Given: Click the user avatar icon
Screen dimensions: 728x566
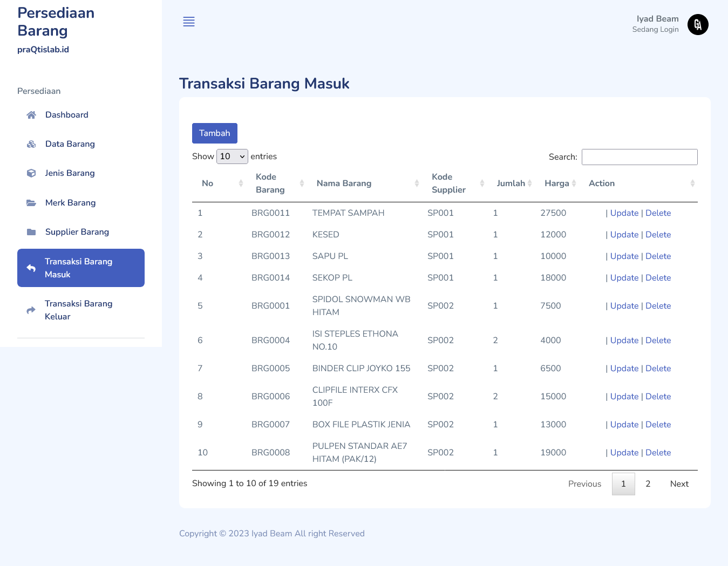Looking at the screenshot, I should [x=697, y=24].
